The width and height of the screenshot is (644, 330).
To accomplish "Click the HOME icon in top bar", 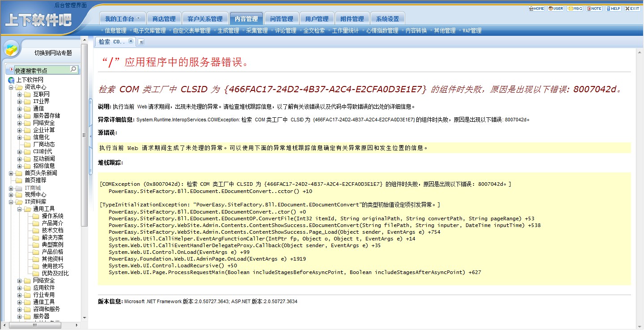I will click(536, 9).
